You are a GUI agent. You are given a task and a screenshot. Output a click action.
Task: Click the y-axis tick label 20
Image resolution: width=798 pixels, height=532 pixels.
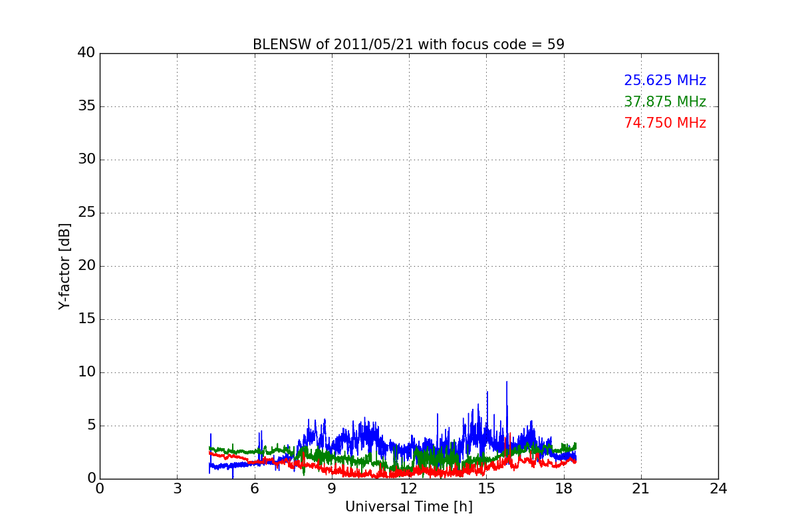coord(86,266)
